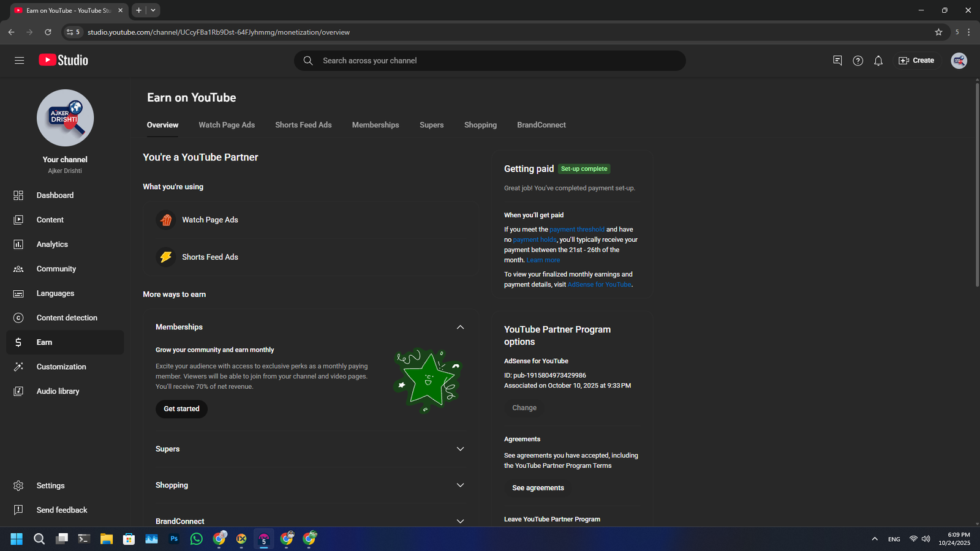980x551 pixels.
Task: Open the AdSense for YouTube link
Action: pyautogui.click(x=599, y=285)
